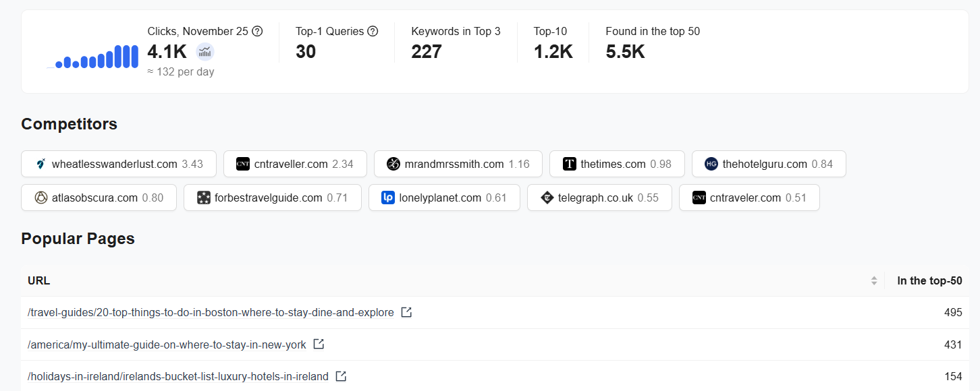The image size is (980, 391).
Task: Click the clicks bar chart thumbnail
Action: coord(93,57)
